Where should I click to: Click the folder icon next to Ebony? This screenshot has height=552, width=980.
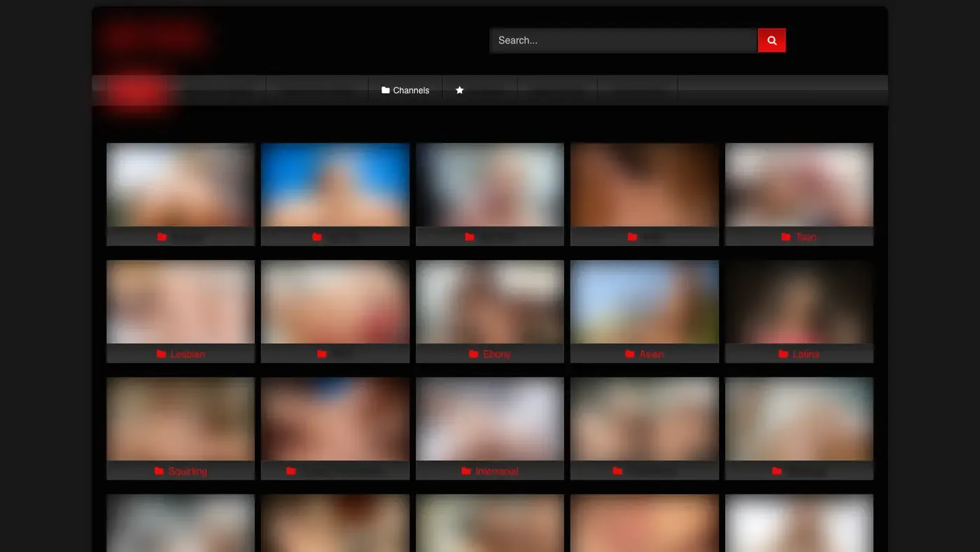coord(474,354)
